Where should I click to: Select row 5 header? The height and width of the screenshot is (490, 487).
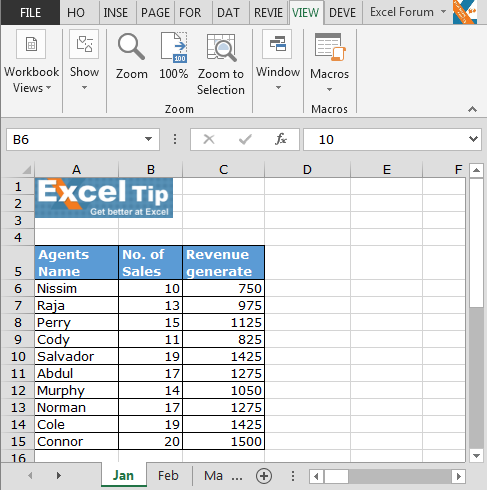18,263
